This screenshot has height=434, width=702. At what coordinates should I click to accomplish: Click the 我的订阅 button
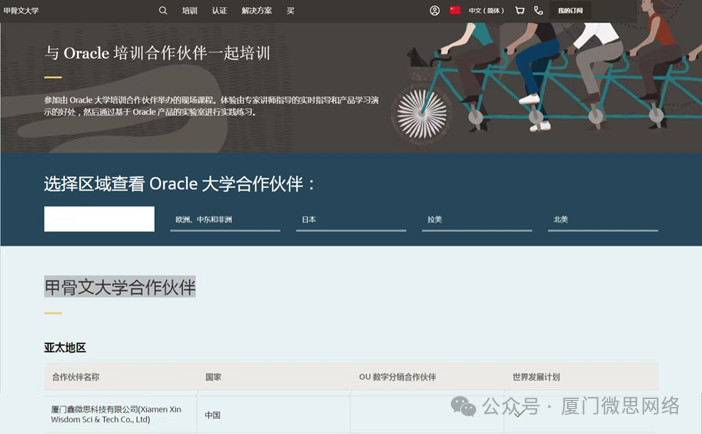pos(570,10)
